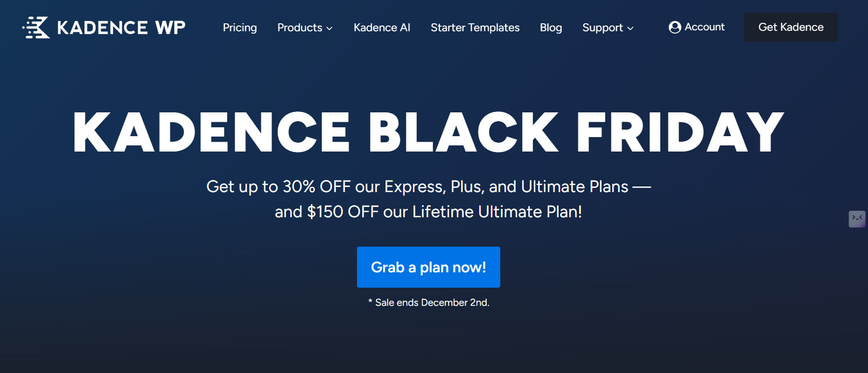Viewport: 868px width, 373px height.
Task: Click the Kadence speed-lines K logo icon
Action: click(36, 28)
